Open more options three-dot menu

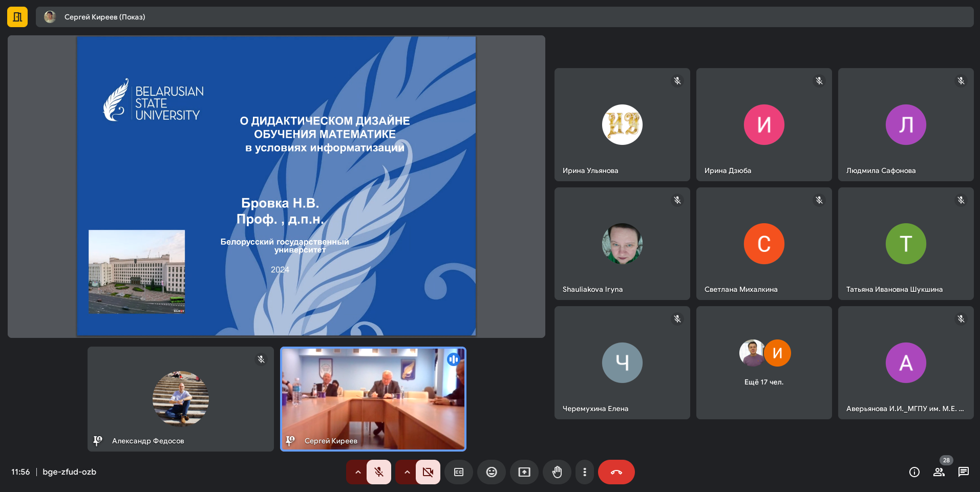[585, 472]
